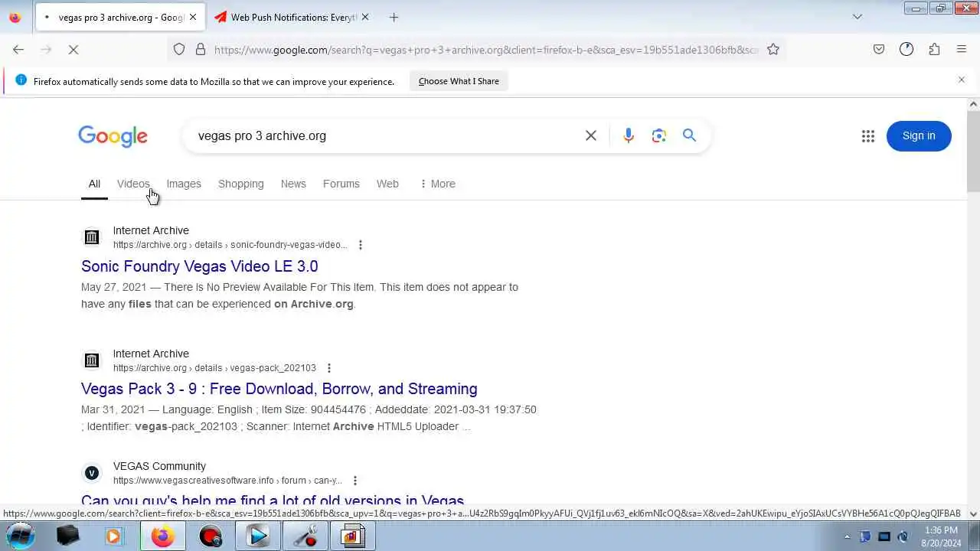Image resolution: width=980 pixels, height=551 pixels.
Task: Close the 'vegas pro 3 archive.org' tab
Action: coord(193,17)
